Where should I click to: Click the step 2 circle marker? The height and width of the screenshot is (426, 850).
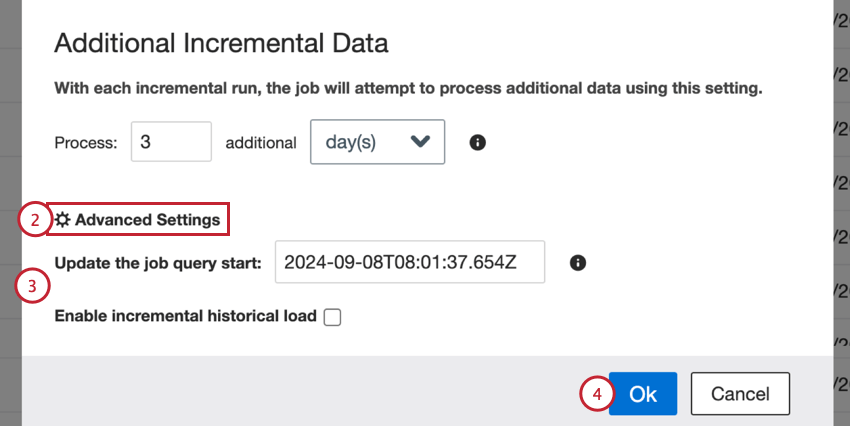33,220
